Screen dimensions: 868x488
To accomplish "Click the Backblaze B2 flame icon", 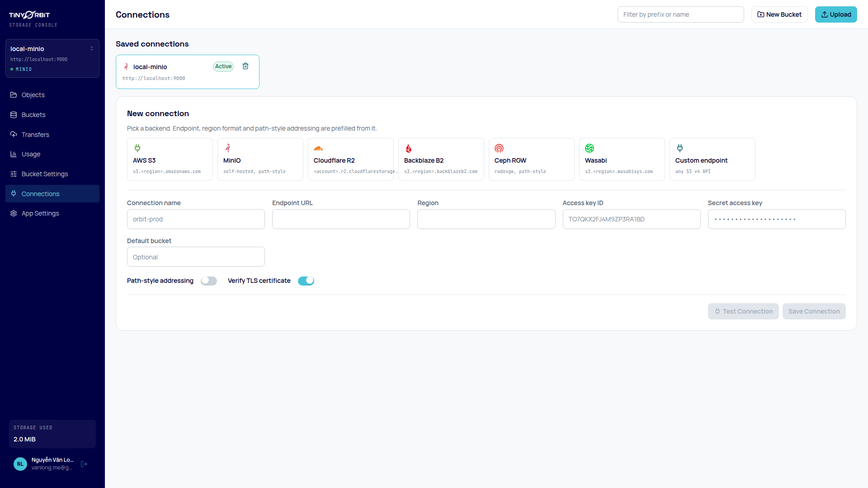I will tap(409, 148).
